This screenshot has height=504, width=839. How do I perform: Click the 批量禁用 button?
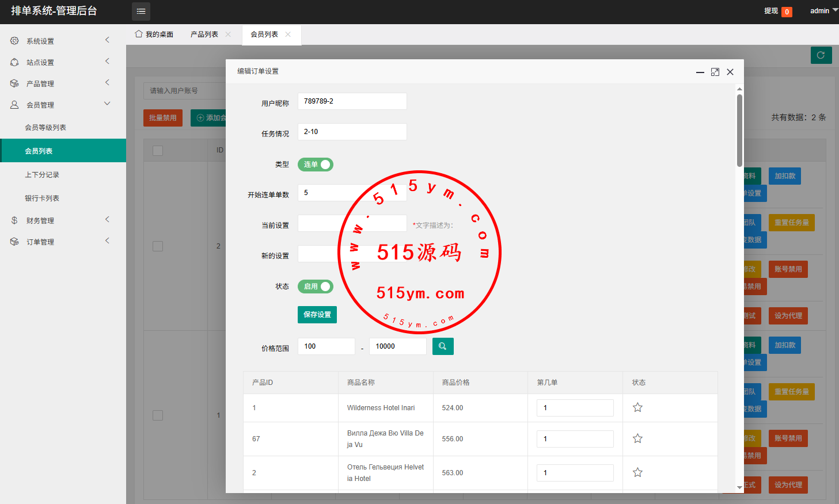[163, 118]
